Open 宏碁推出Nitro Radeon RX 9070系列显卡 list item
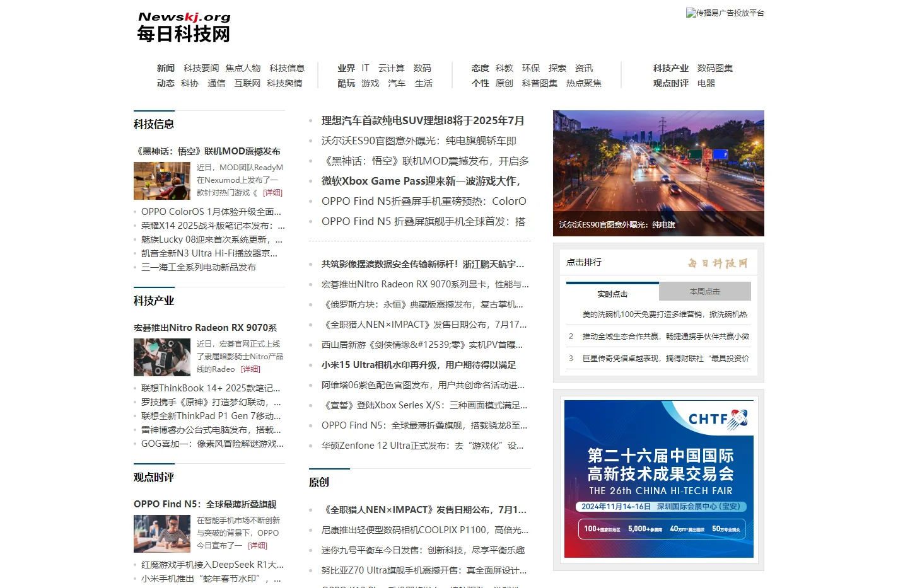 425,284
